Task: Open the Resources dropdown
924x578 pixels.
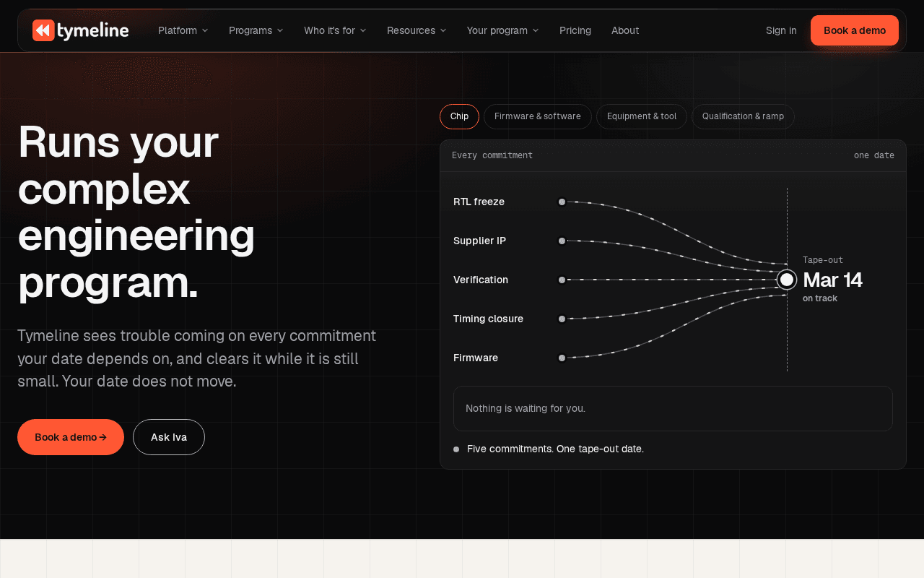Action: pyautogui.click(x=417, y=30)
